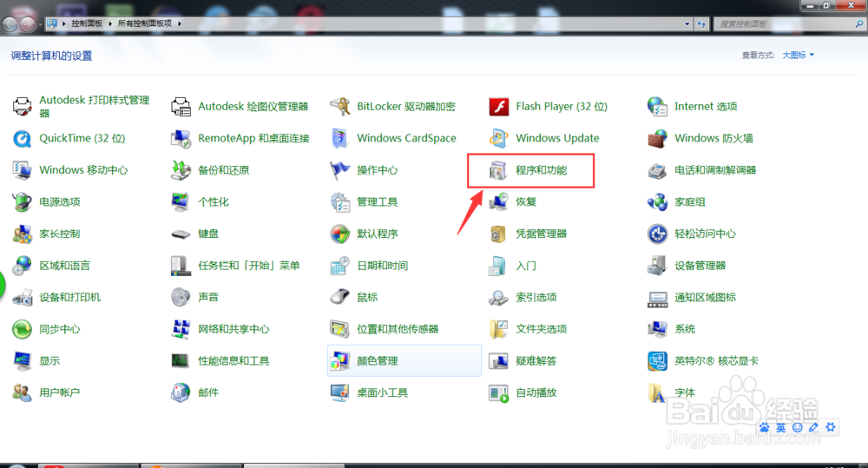Open 备份和还原 icon
This screenshot has width=868, height=468.
181,170
